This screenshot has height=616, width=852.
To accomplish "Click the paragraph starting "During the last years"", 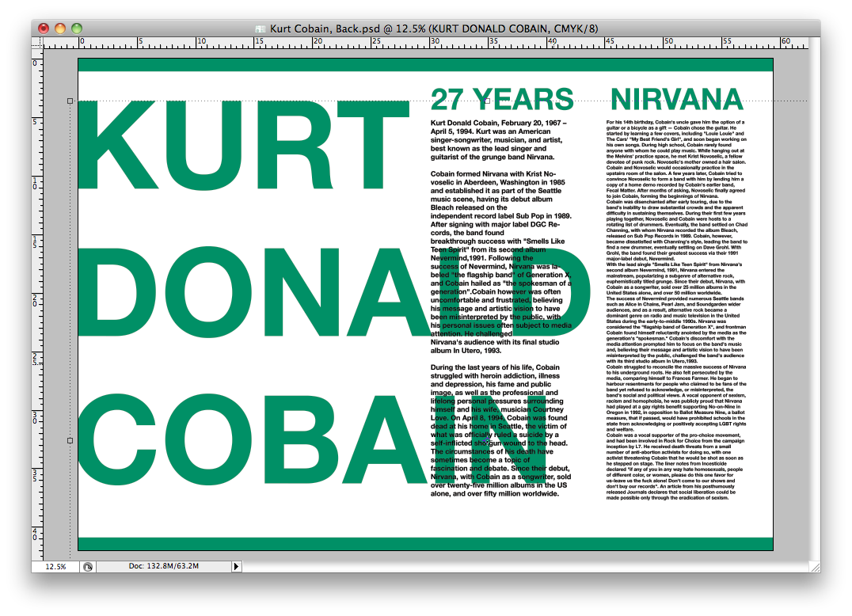I will pos(500,430).
